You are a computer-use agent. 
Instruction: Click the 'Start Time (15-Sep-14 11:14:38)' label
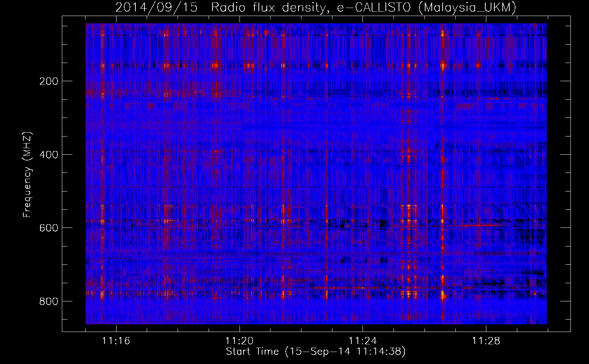click(316, 352)
